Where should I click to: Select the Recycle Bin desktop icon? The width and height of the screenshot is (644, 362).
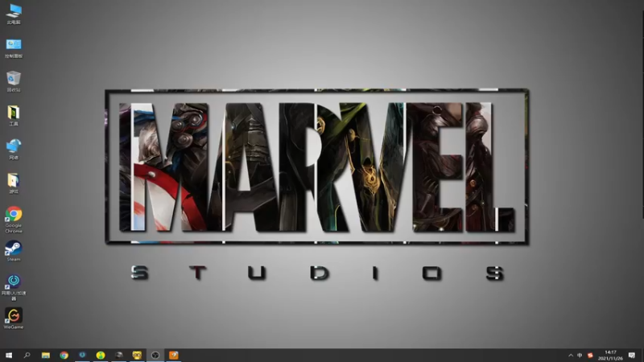pos(14,81)
